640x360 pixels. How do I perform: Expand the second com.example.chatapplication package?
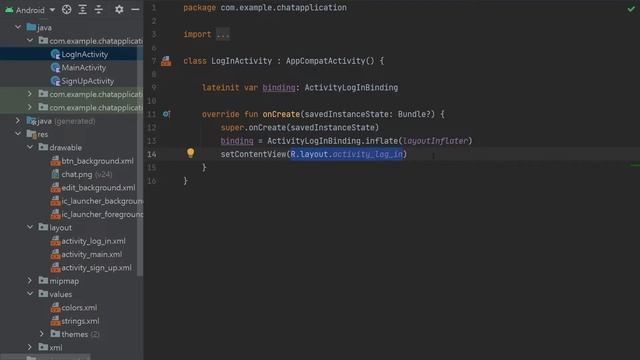click(30, 94)
